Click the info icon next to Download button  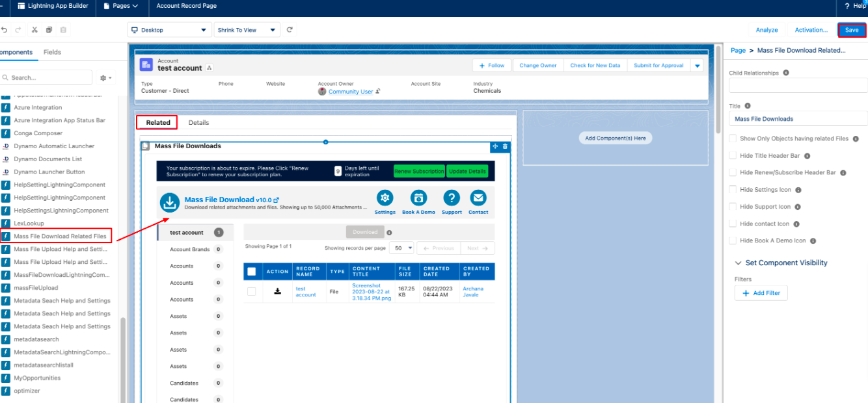click(389, 232)
